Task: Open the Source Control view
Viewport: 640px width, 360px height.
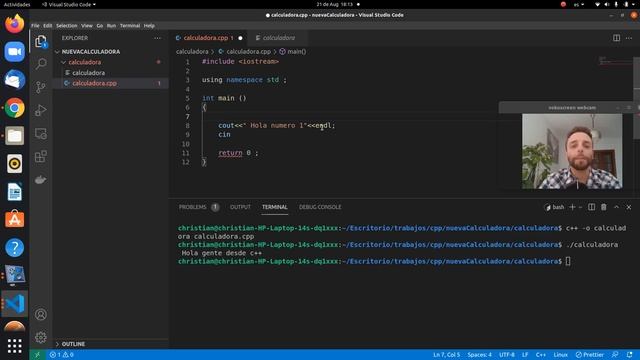Action: click(41, 87)
